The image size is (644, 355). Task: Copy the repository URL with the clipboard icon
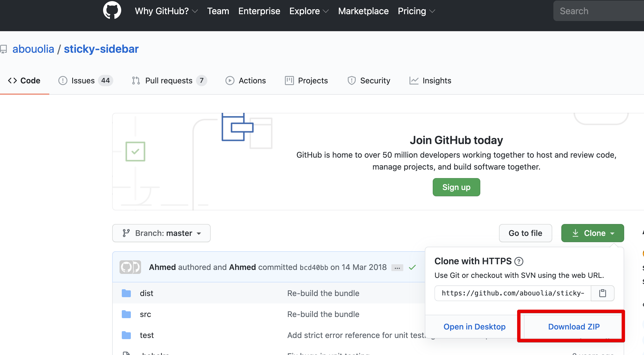602,293
